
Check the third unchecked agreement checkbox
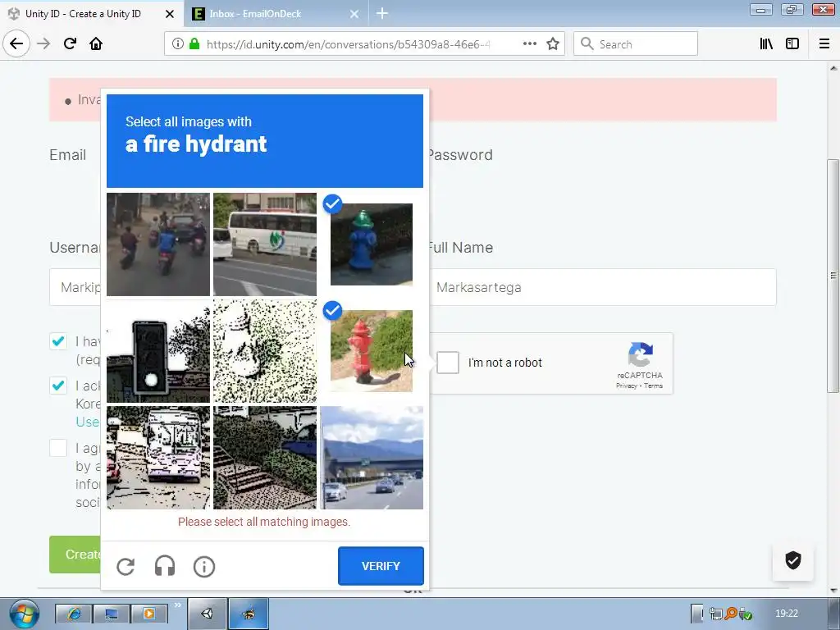click(x=58, y=448)
